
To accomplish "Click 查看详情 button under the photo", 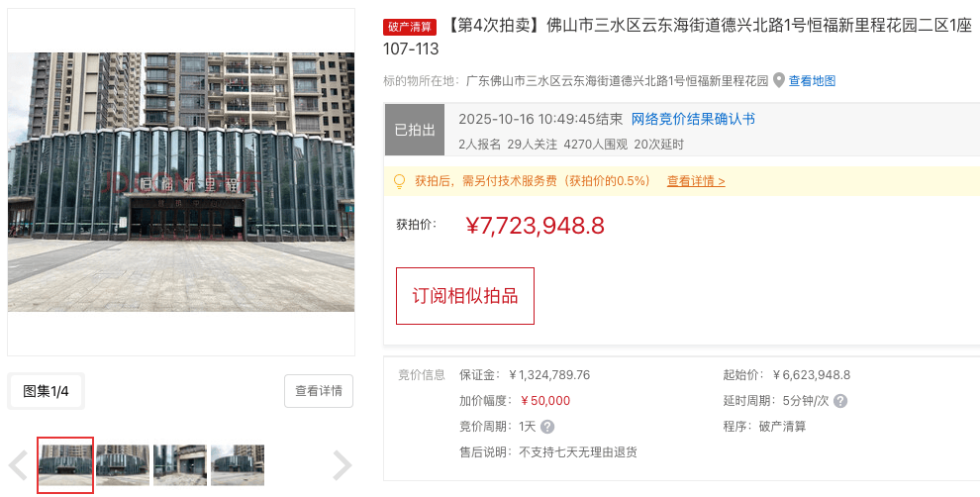I will tap(319, 391).
